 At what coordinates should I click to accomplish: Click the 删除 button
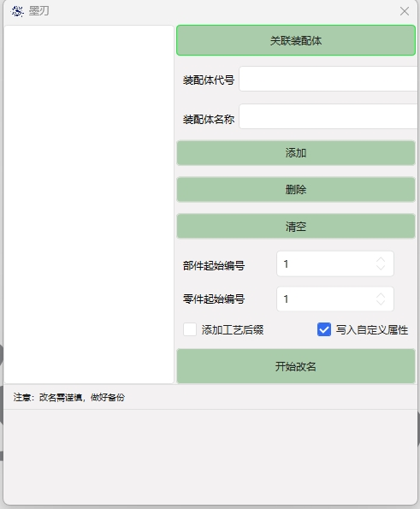pos(296,190)
